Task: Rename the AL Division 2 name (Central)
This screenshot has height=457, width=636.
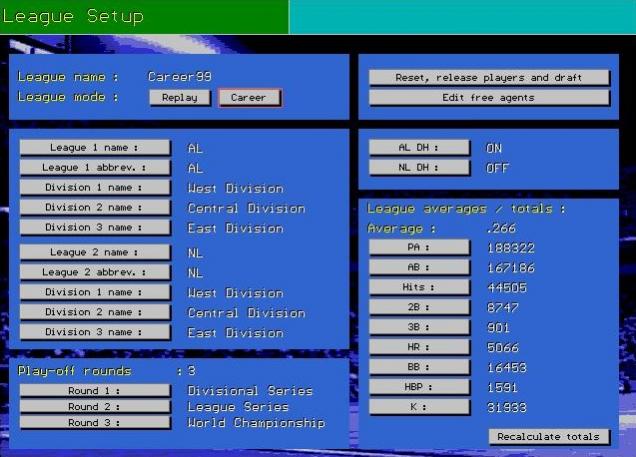Action: (95, 207)
